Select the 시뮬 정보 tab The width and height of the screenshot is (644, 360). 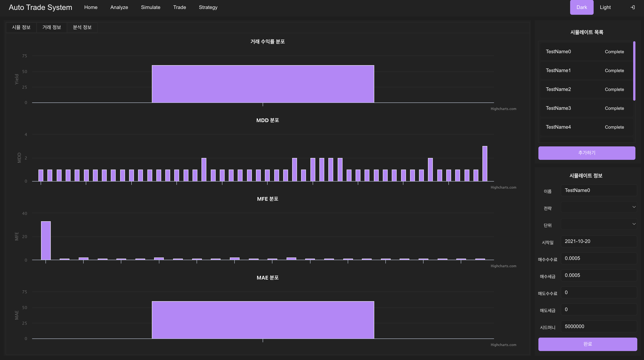point(21,27)
